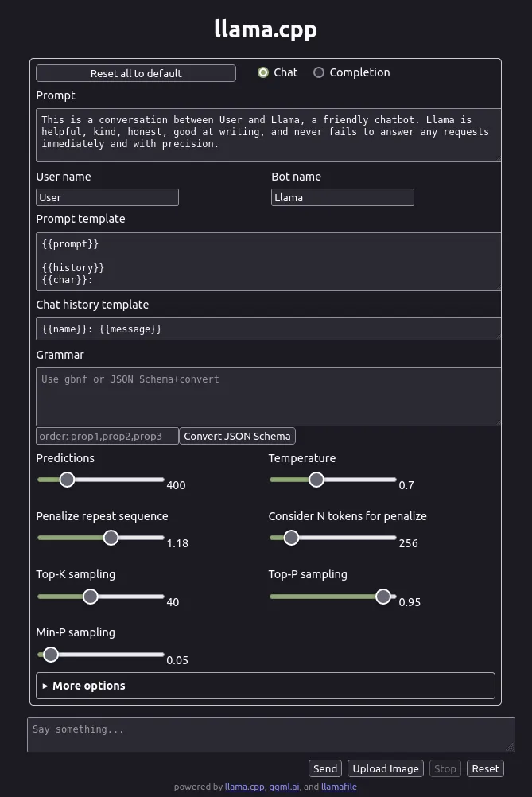The width and height of the screenshot is (532, 797).
Task: Select the Chat mode radio button
Action: [x=263, y=72]
